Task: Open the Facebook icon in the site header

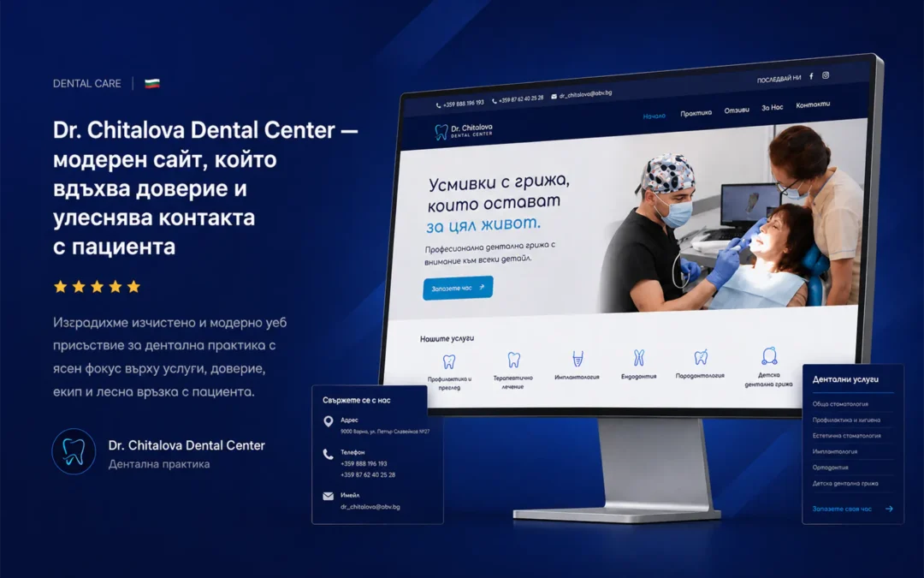Action: pyautogui.click(x=811, y=76)
